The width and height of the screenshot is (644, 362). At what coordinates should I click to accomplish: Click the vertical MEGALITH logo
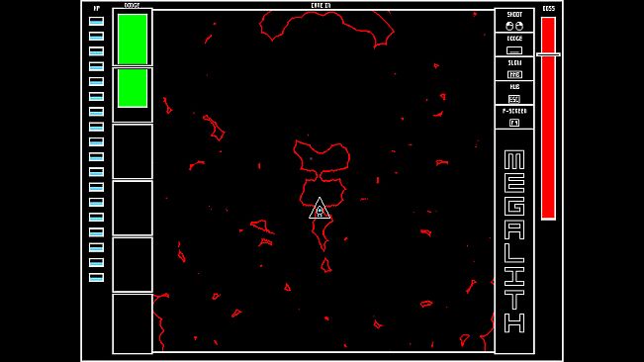pos(514,241)
